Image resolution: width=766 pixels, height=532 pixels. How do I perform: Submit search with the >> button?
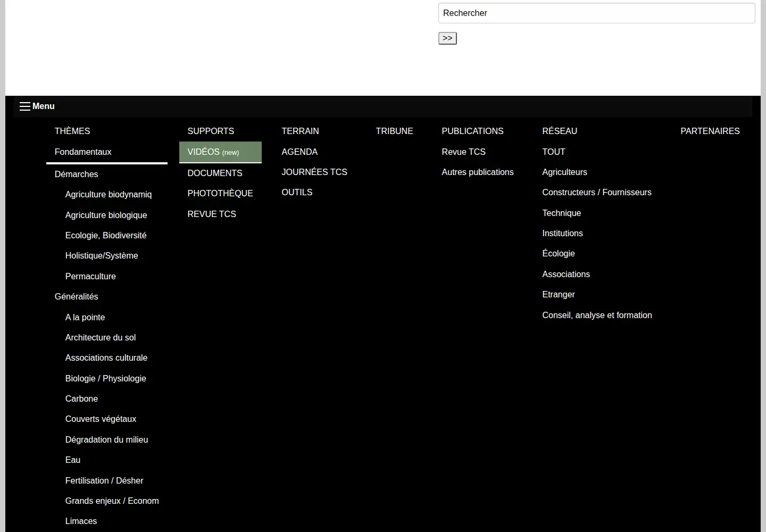coord(447,38)
